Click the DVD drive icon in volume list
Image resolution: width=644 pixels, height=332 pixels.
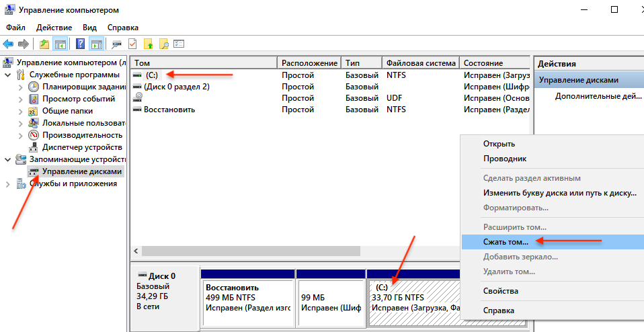138,97
